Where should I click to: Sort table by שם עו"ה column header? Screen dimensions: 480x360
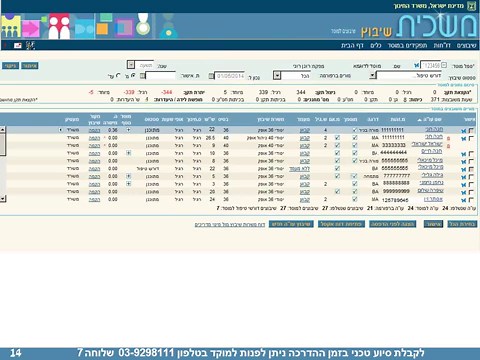(x=430, y=119)
